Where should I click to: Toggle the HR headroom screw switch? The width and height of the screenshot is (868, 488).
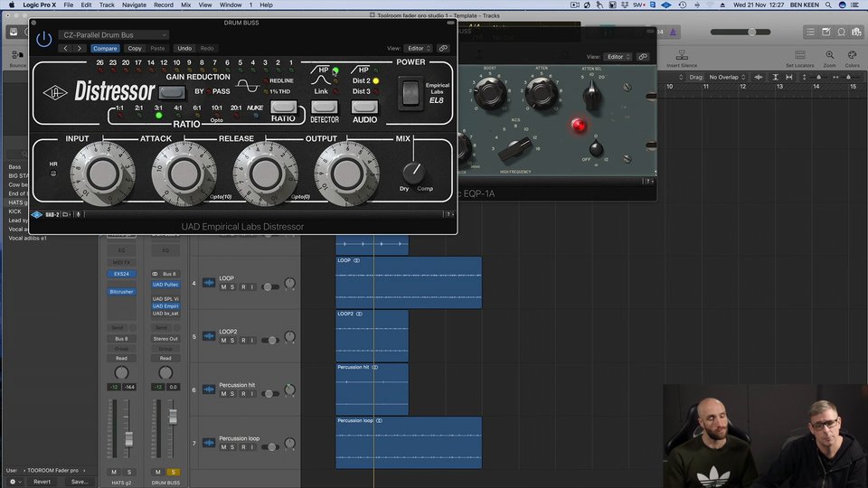tap(53, 174)
